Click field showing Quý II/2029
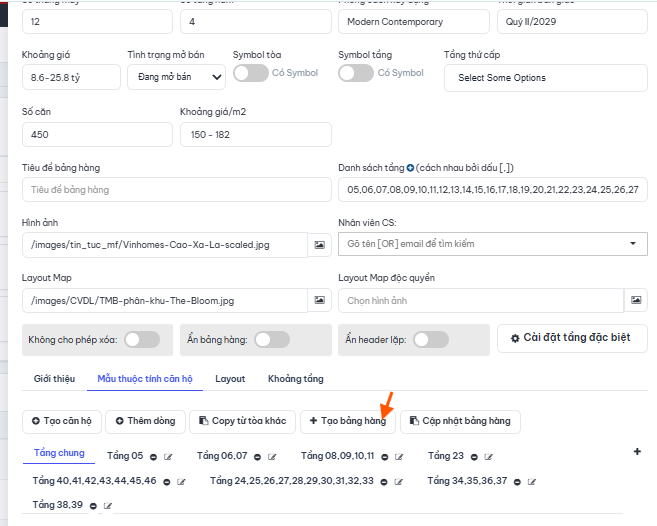Viewport: 657px width, 526px height. 572,21
